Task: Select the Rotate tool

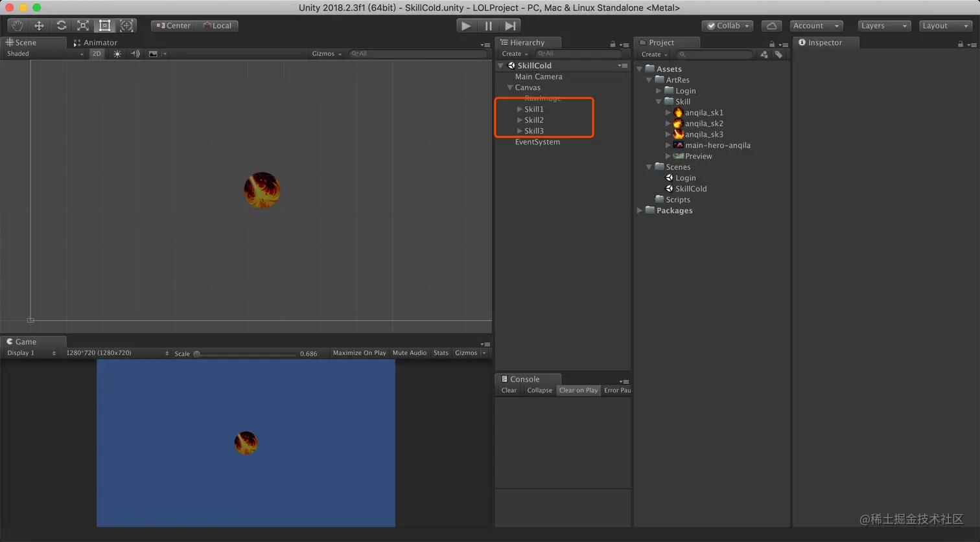Action: tap(61, 25)
